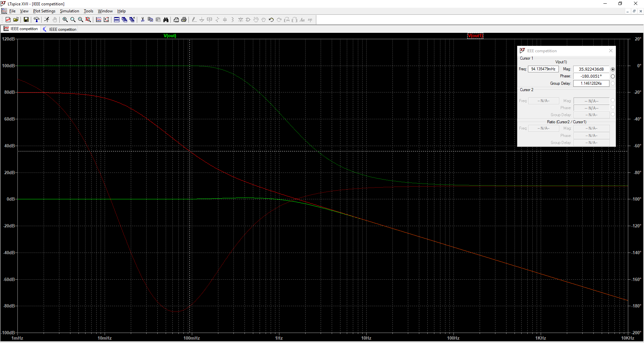
Task: Click the Text Aa icon
Action: pyautogui.click(x=302, y=20)
